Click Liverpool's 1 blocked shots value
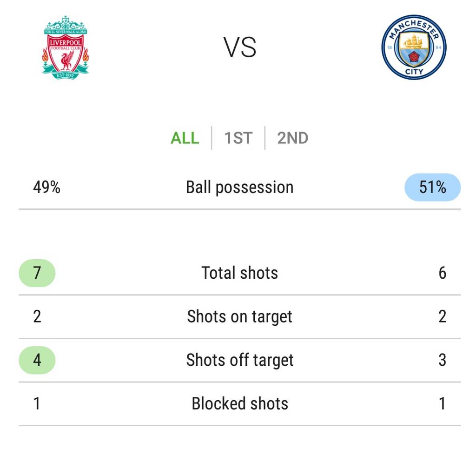 [37, 403]
